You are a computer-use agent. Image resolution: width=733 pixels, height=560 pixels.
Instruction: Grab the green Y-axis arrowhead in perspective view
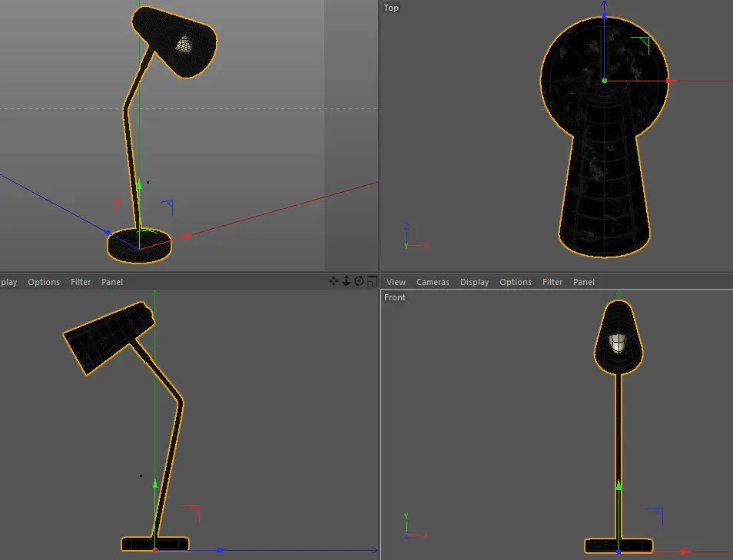(139, 184)
